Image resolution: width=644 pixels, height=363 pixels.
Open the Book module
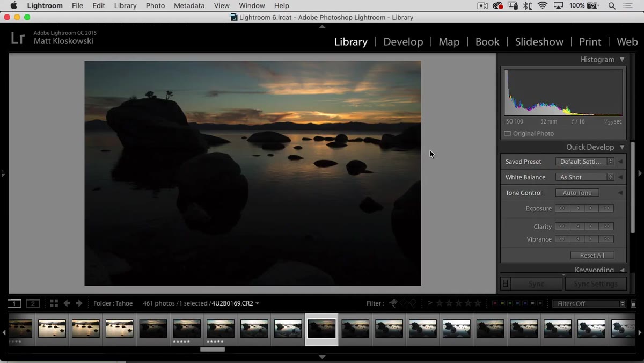pos(487,42)
